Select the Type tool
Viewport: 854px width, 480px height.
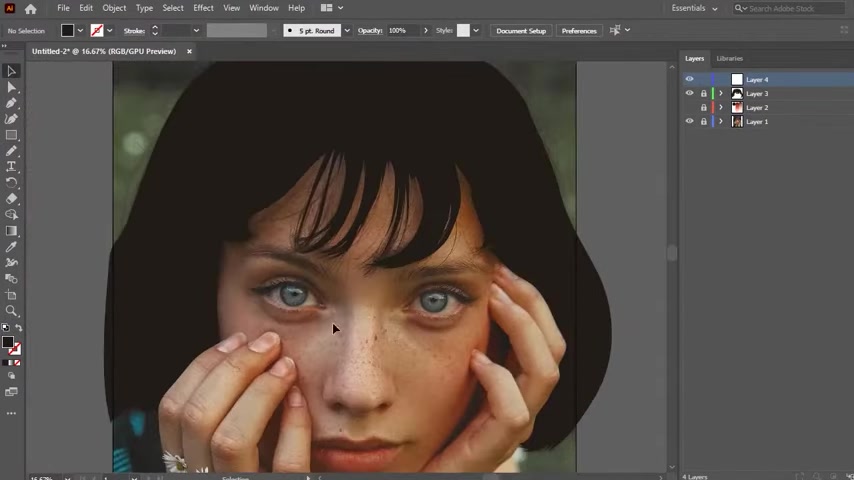pos(11,167)
